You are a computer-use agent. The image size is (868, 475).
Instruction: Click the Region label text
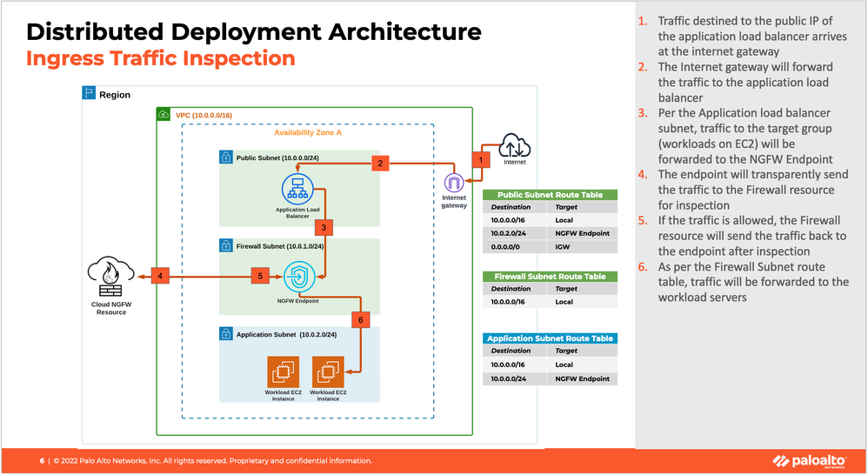click(x=115, y=95)
